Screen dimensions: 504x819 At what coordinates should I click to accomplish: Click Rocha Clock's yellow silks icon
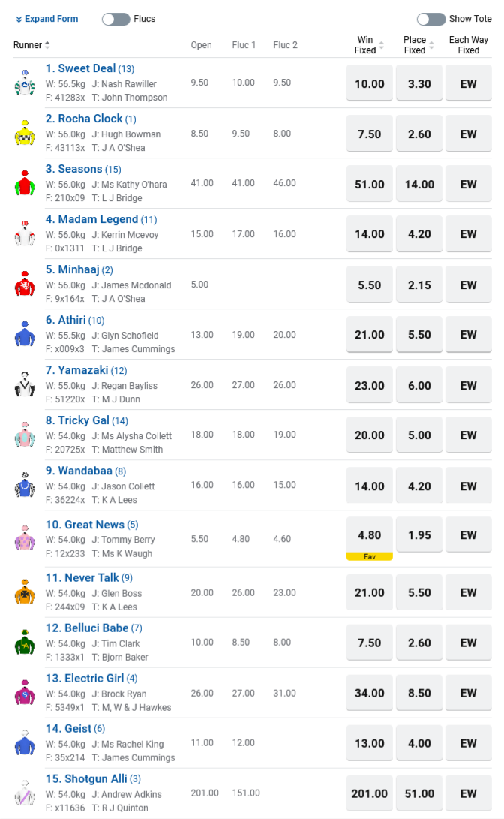(24, 133)
